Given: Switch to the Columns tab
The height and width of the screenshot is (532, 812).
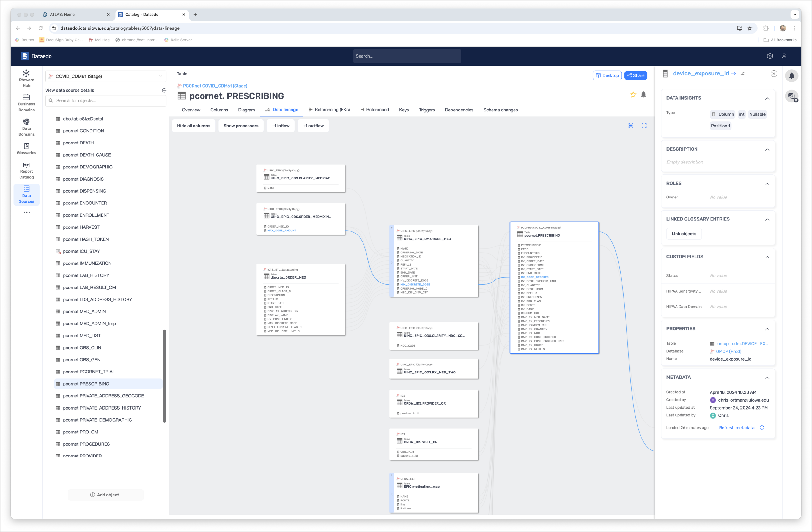Looking at the screenshot, I should (219, 110).
